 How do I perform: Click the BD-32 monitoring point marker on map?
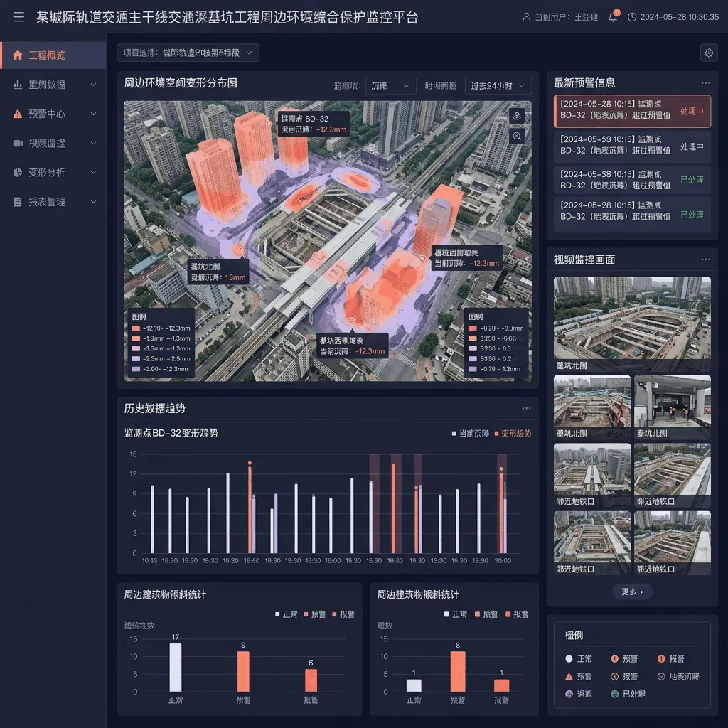pyautogui.click(x=269, y=124)
